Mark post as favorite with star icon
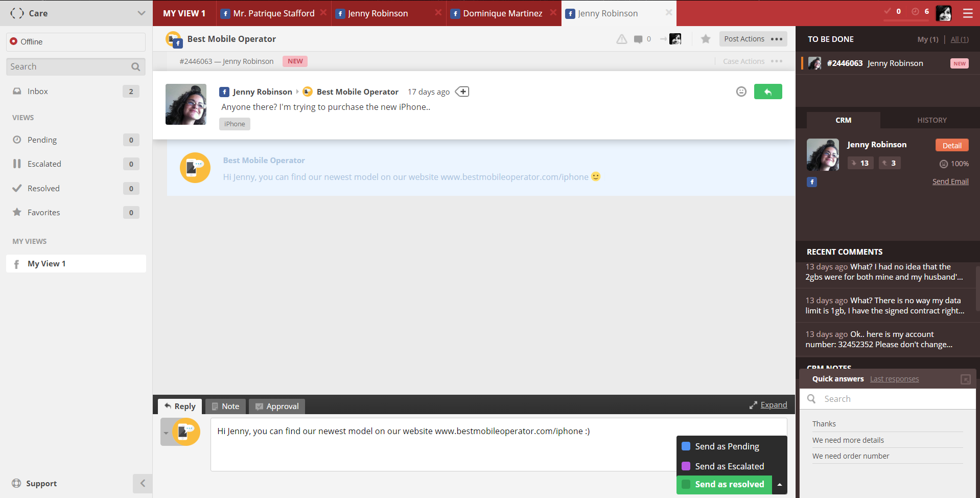 pos(706,39)
